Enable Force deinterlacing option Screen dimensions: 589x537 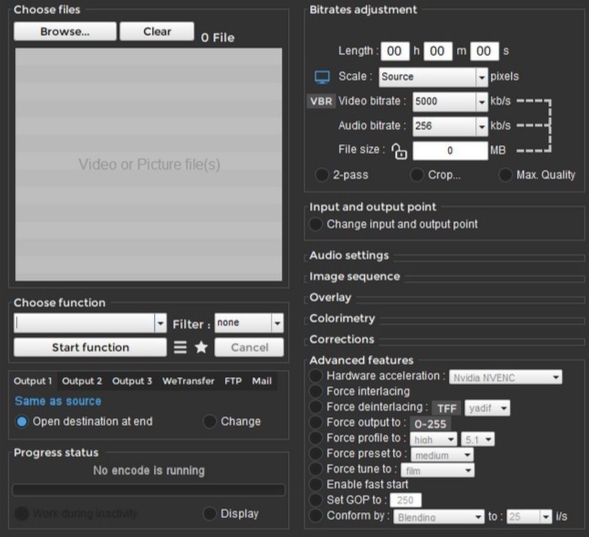coord(315,407)
